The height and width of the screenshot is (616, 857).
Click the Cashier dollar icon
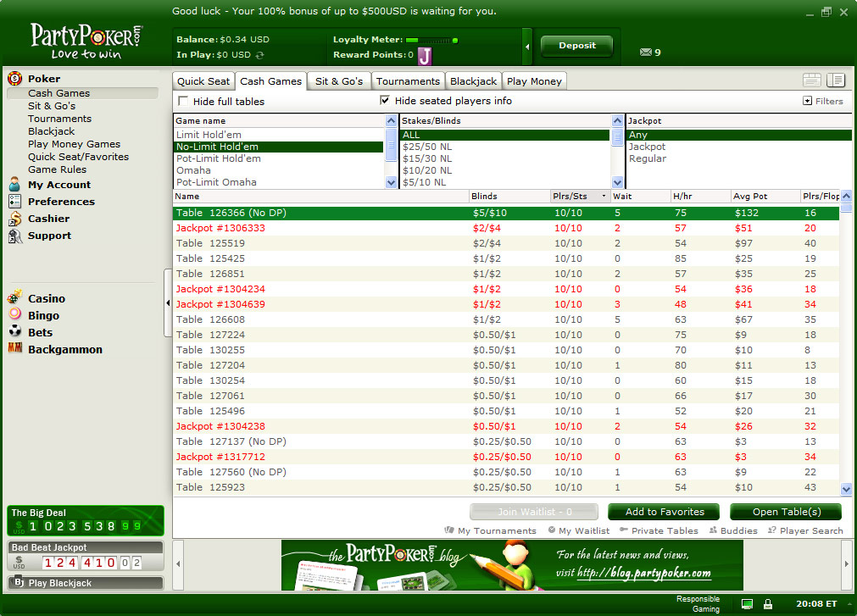pos(14,219)
